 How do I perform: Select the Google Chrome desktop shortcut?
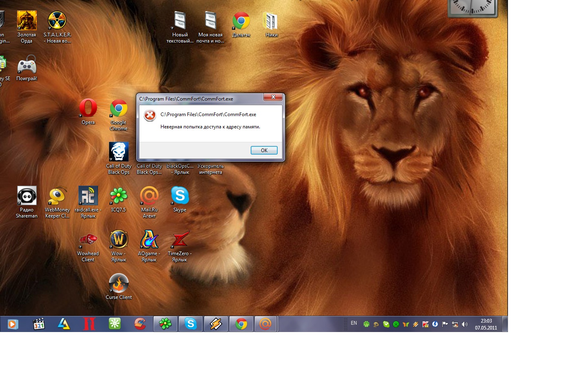[x=119, y=109]
